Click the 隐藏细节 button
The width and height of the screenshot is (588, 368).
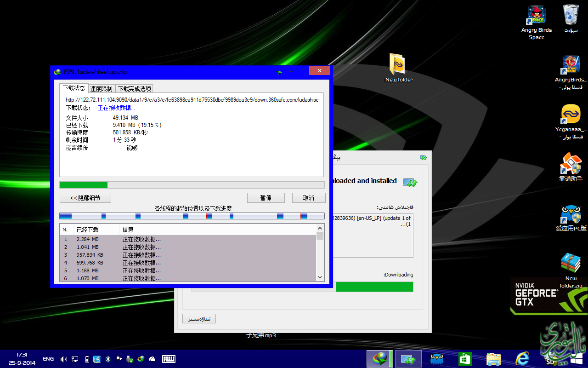point(85,198)
